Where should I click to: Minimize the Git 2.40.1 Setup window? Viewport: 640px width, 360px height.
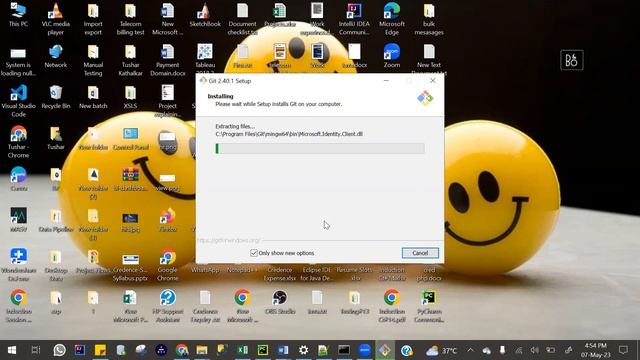click(x=386, y=81)
